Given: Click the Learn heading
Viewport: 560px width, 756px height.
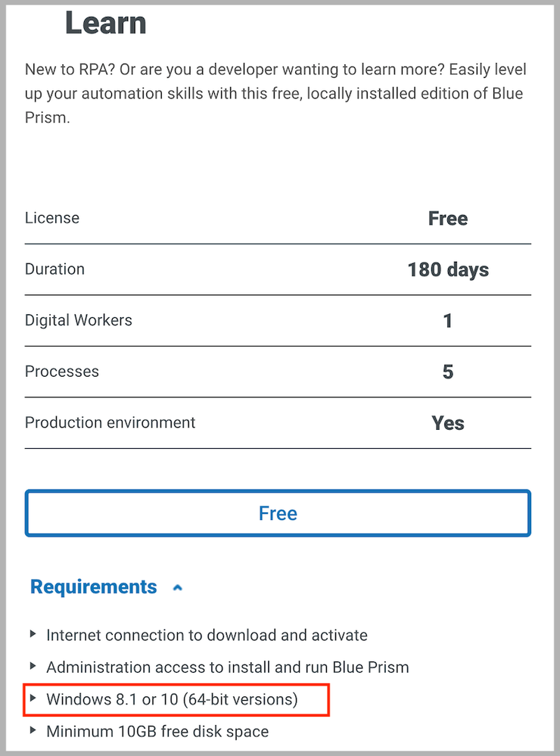Looking at the screenshot, I should (x=105, y=23).
